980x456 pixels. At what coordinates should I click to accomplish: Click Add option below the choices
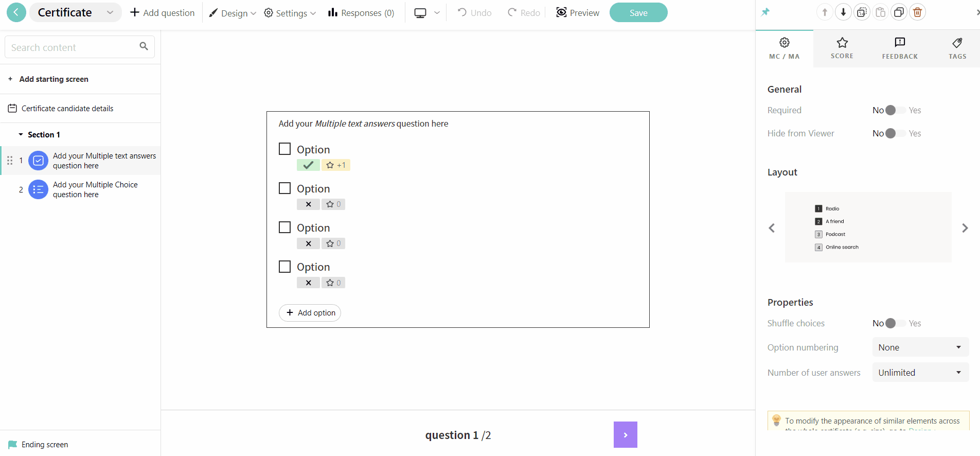pos(310,312)
